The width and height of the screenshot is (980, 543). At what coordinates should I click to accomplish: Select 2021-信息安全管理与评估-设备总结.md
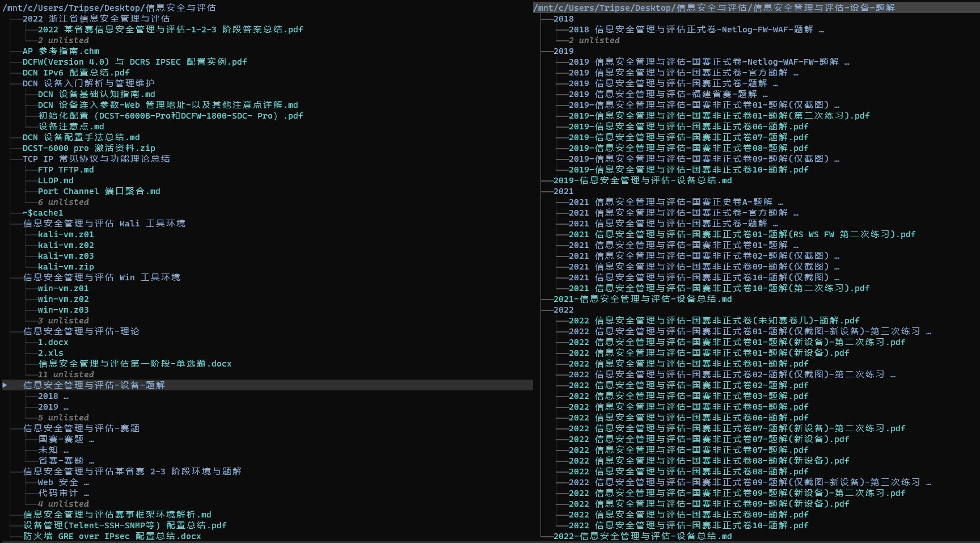(x=643, y=298)
